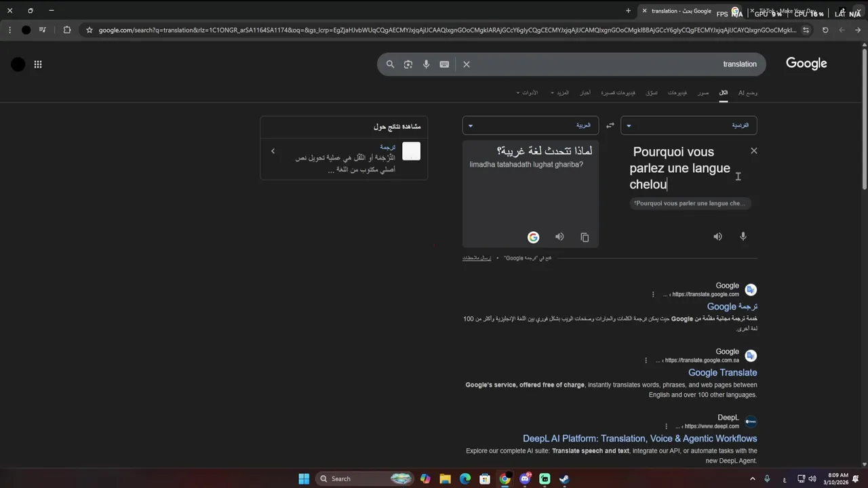The height and width of the screenshot is (488, 868).
Task: Open options menu for translate.google.com result
Action: 653,294
